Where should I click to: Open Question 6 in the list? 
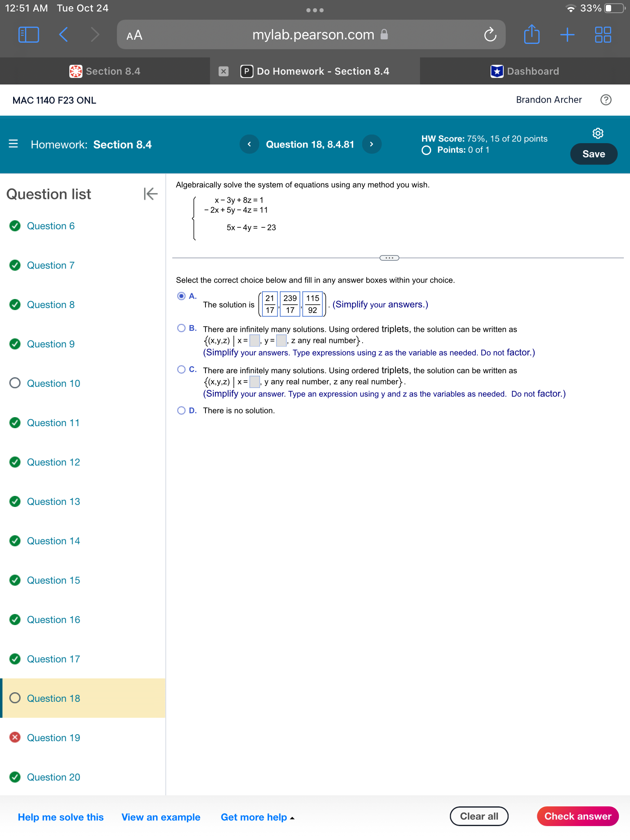click(51, 226)
